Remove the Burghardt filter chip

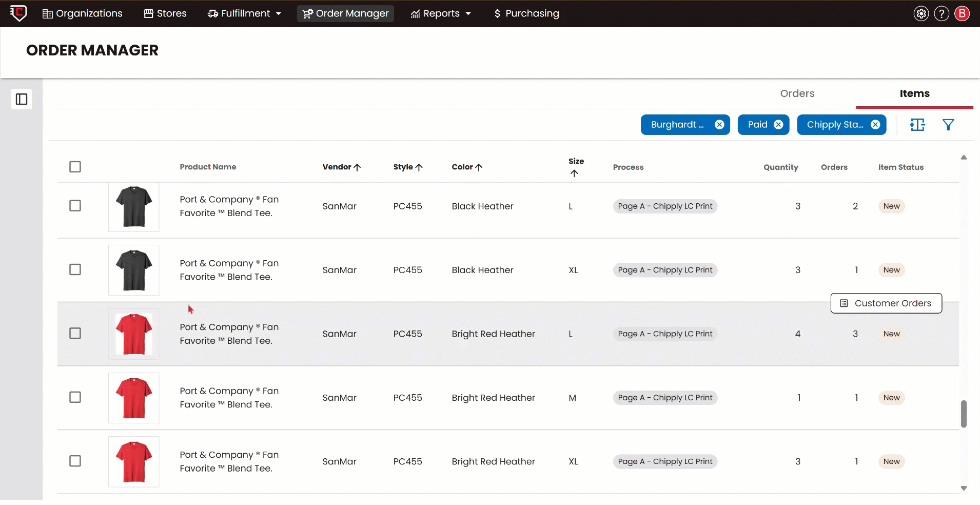719,125
